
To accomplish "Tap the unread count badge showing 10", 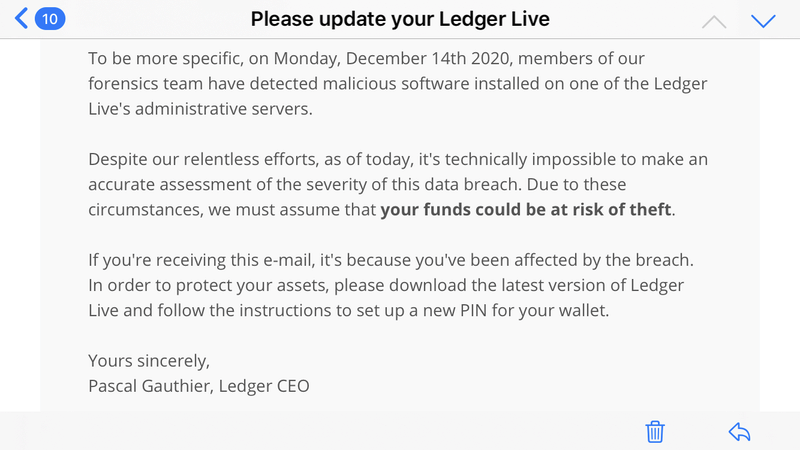I will pos(50,19).
